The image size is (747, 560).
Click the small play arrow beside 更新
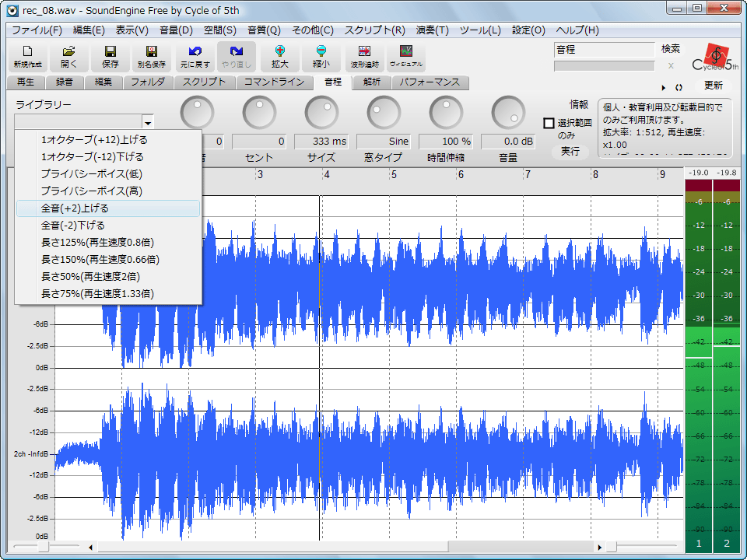click(664, 88)
